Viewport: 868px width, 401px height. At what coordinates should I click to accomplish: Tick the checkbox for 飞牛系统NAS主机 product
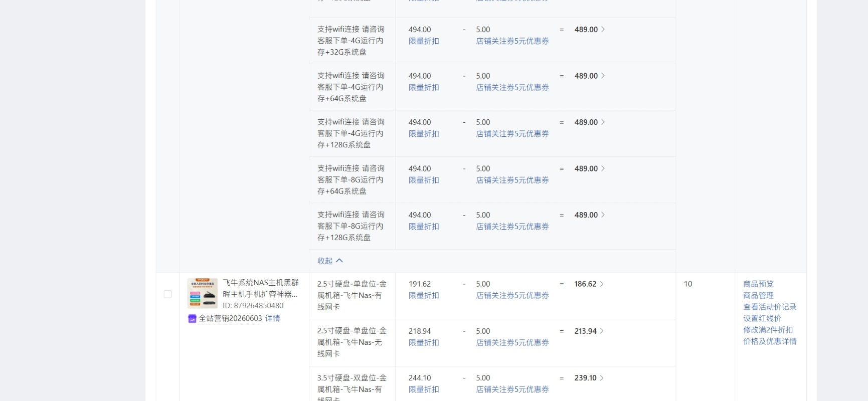click(167, 294)
